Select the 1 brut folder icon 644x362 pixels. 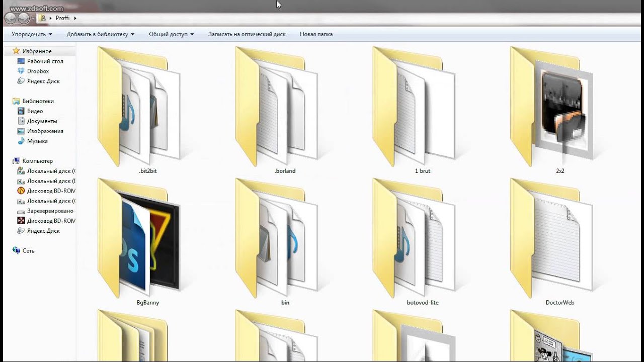[414, 107]
